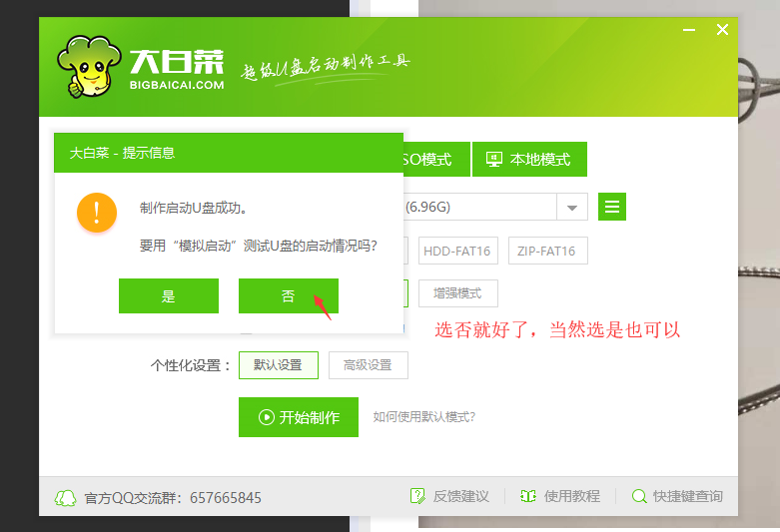The width and height of the screenshot is (780, 532).
Task: Click the 制作启动U盘成功 message text
Action: pyautogui.click(x=194, y=208)
